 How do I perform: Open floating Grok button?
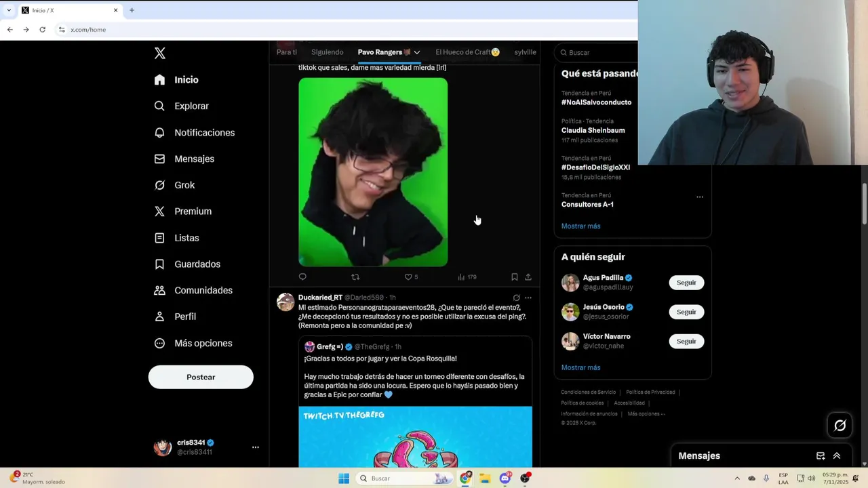point(840,426)
